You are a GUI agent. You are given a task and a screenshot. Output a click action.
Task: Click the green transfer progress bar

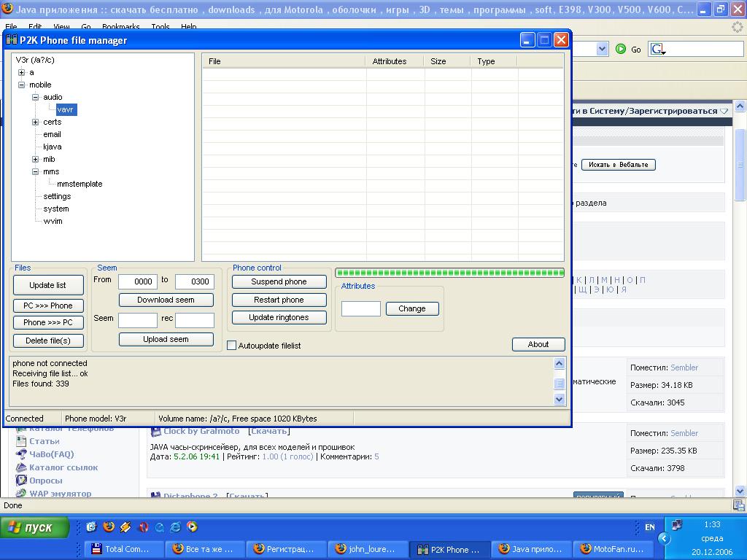[x=449, y=273]
